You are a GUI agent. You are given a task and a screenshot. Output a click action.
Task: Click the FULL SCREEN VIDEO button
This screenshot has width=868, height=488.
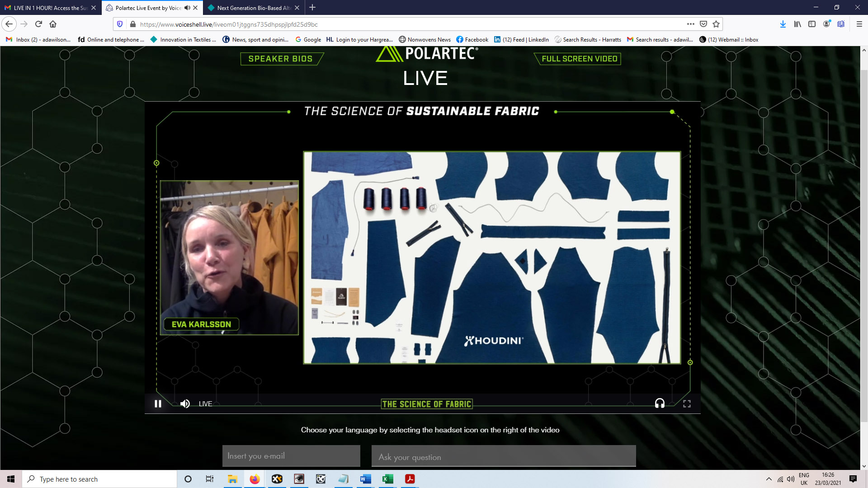pyautogui.click(x=578, y=59)
